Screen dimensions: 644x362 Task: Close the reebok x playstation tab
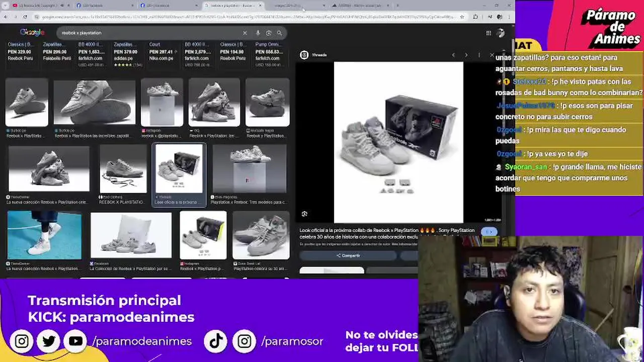[x=260, y=5]
